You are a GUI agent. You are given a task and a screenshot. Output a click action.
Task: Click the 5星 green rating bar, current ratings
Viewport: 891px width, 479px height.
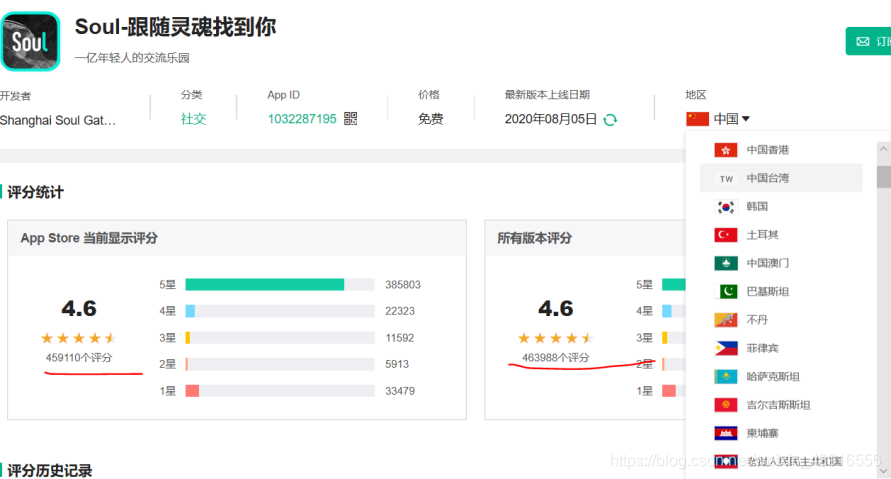tap(265, 285)
